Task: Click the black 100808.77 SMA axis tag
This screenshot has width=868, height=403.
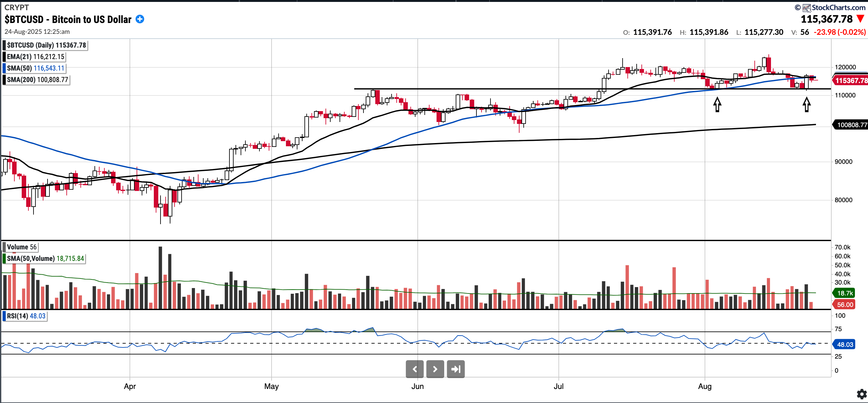Action: (851, 125)
